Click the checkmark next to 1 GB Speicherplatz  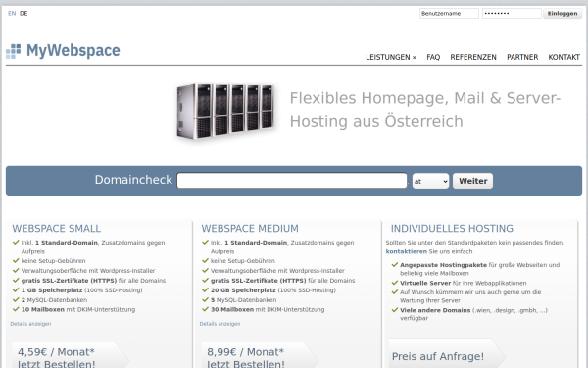[16, 289]
